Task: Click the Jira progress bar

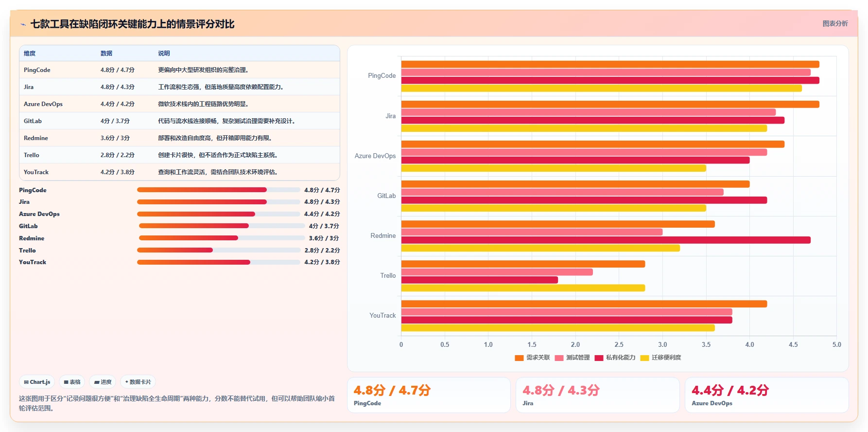Action: pos(219,202)
